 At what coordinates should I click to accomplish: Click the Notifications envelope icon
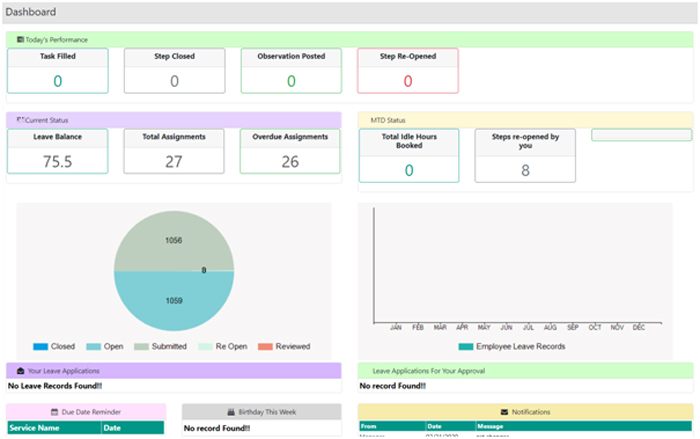pyautogui.click(x=504, y=412)
